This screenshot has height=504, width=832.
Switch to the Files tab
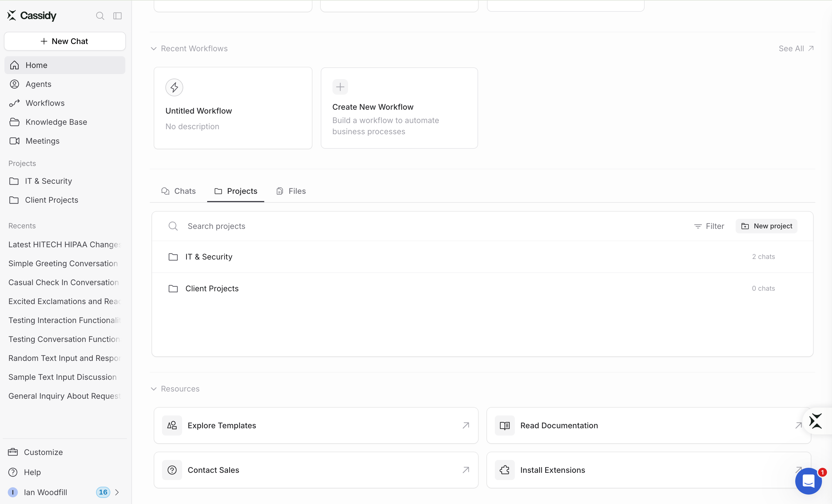(291, 191)
